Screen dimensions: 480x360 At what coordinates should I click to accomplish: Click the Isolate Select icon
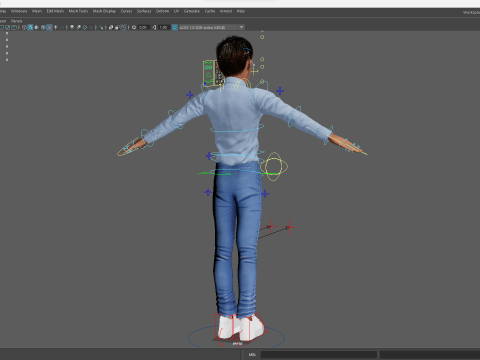coord(101,27)
